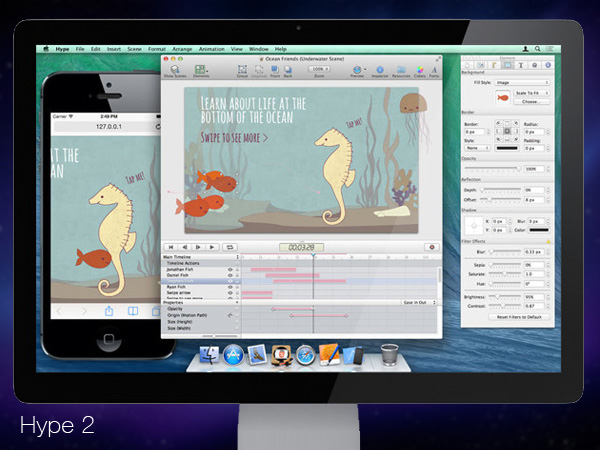Toggle lock for Daniel Fish layer

point(237,275)
